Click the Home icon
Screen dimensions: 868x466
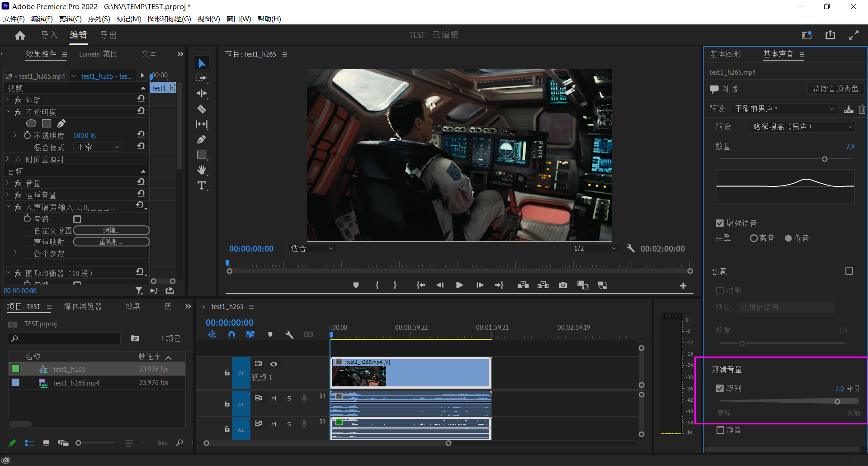point(20,35)
